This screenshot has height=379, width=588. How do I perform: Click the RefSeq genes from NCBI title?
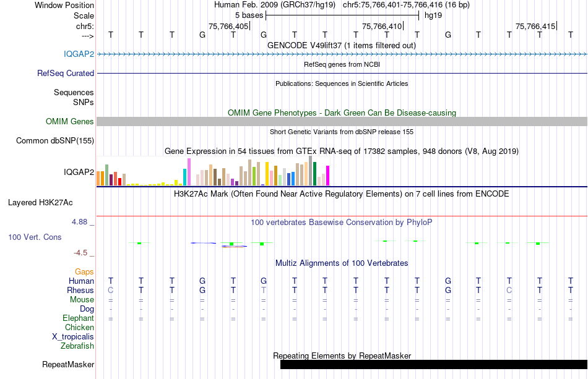[x=342, y=64]
